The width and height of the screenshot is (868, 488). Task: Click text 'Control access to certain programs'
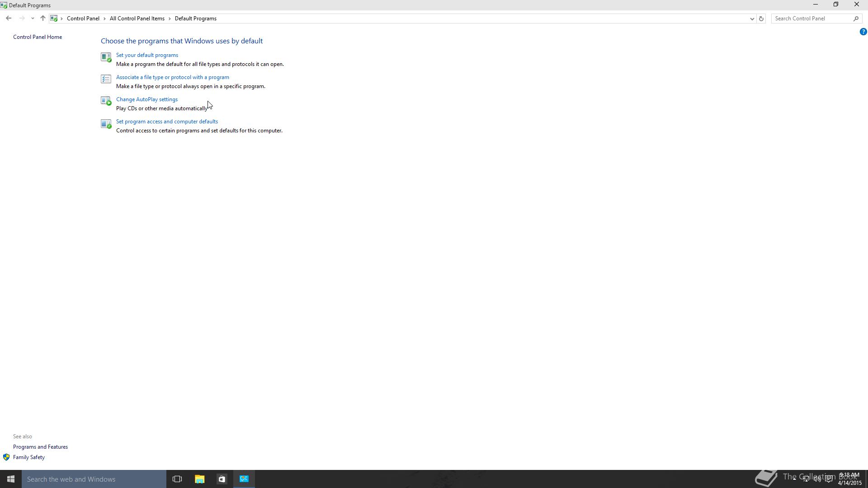tap(199, 131)
